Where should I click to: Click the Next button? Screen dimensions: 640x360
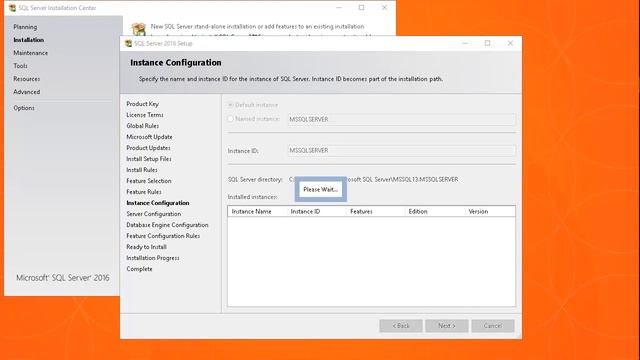point(447,326)
